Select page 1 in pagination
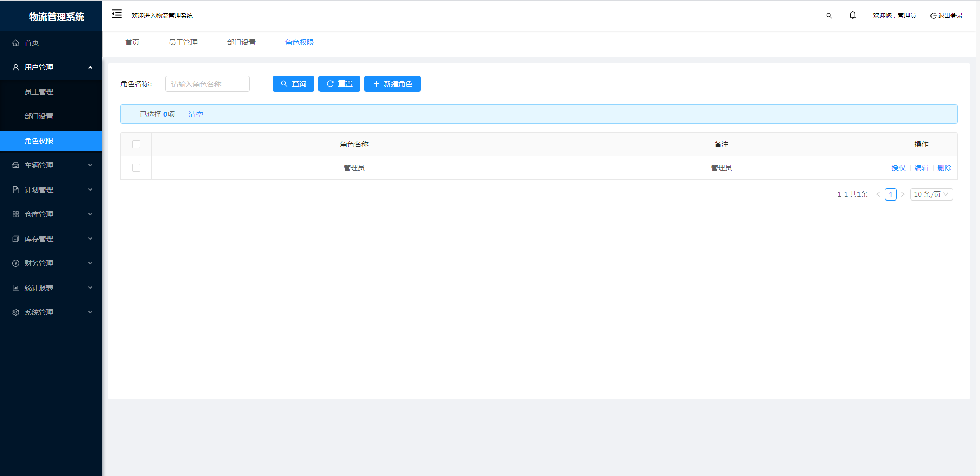This screenshot has width=980, height=476. pos(891,194)
